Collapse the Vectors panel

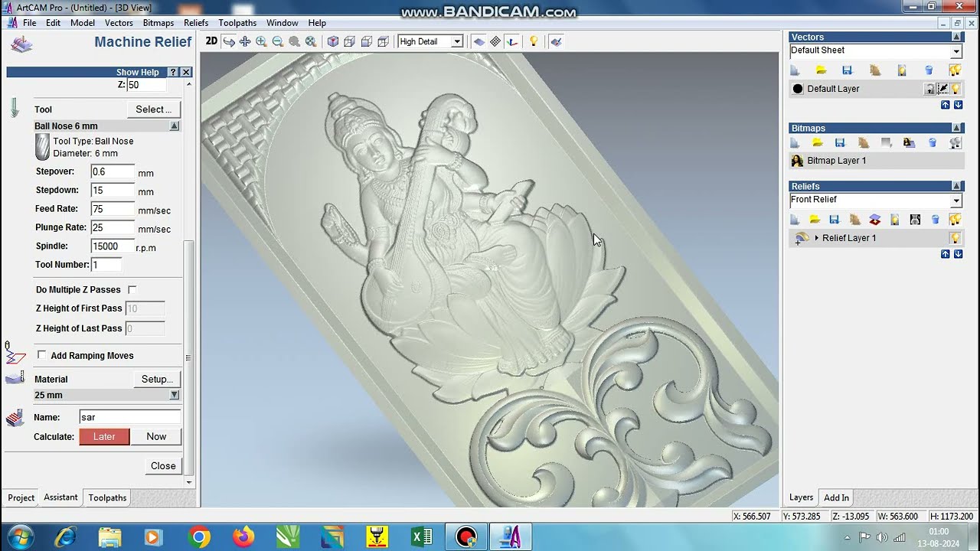point(956,37)
